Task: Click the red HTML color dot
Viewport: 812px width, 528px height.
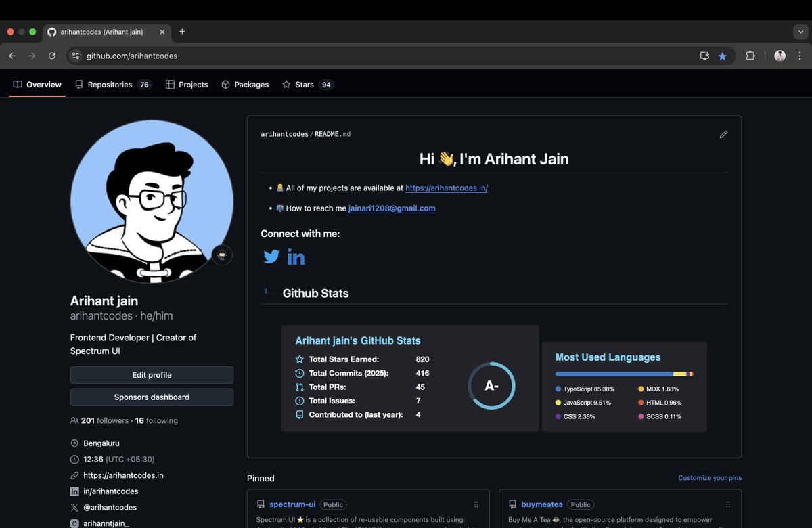Action: point(641,403)
